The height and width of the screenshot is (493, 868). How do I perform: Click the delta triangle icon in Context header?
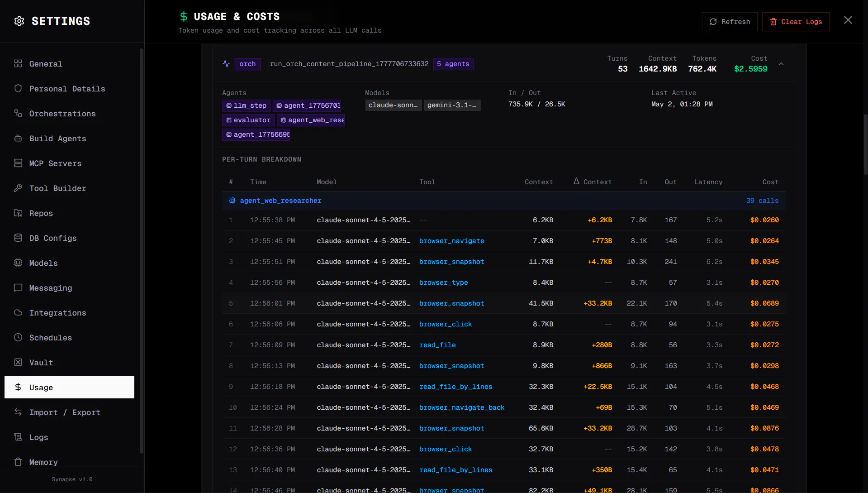576,181
